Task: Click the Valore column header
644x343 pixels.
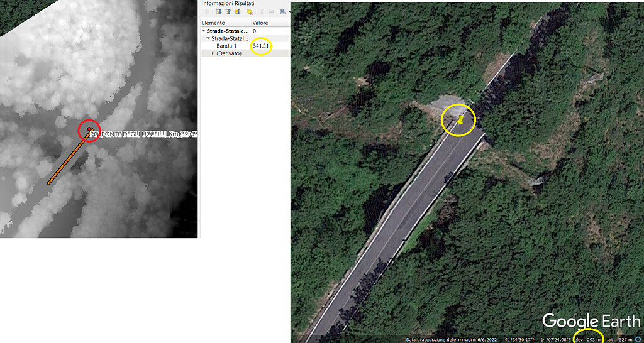Action: pos(260,23)
